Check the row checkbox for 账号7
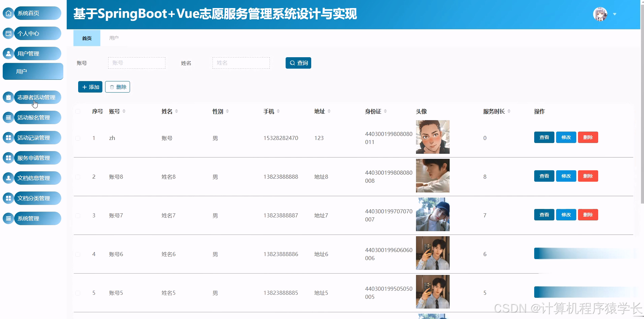The height and width of the screenshot is (319, 644). point(78,216)
